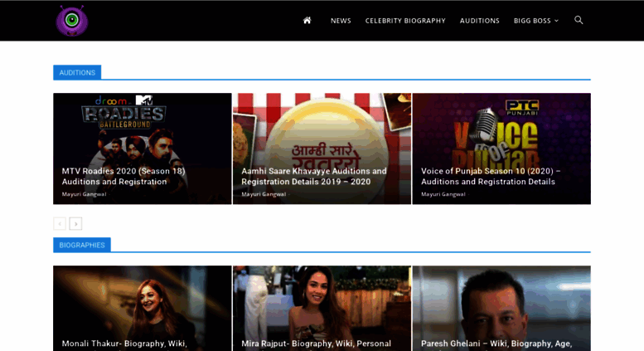Image resolution: width=644 pixels, height=351 pixels.
Task: Open Voice of Punjab Season 10 article title
Action: click(491, 176)
